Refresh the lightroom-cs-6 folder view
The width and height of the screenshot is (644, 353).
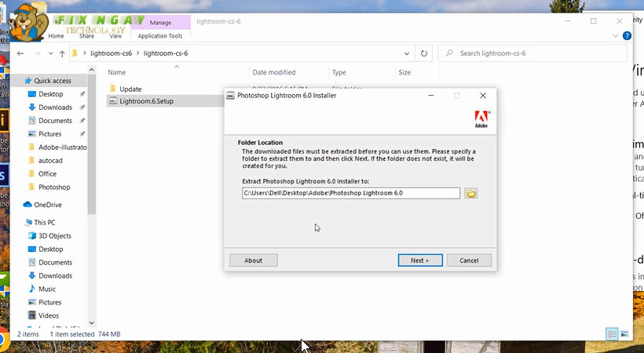coord(424,53)
